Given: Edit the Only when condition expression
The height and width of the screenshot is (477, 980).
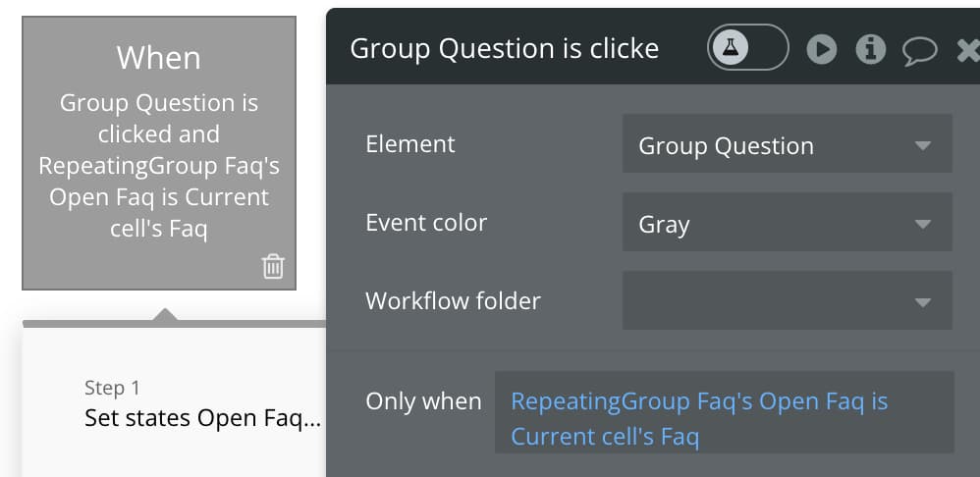Looking at the screenshot, I should (x=725, y=412).
